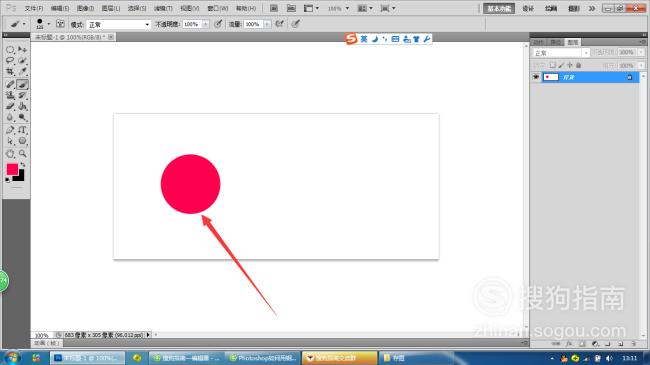This screenshot has height=365, width=650.
Task: Select the Ellipse shape tool
Action: 22,141
